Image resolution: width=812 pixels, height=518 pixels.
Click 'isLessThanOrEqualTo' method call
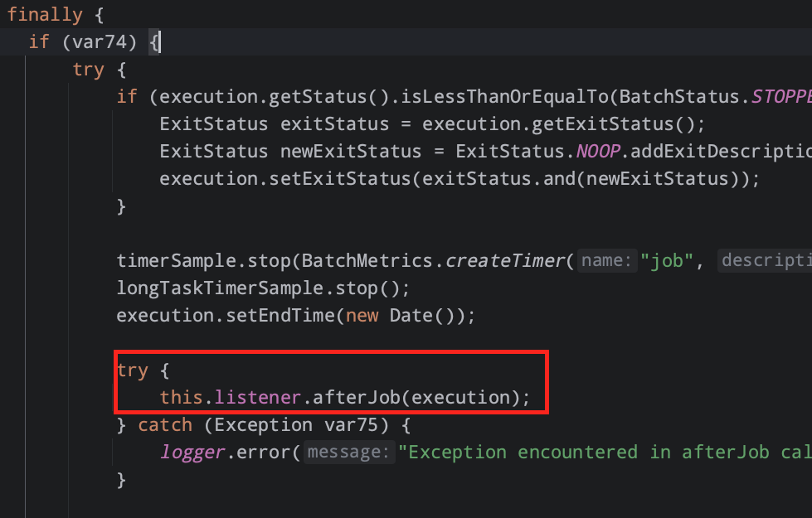(x=504, y=97)
